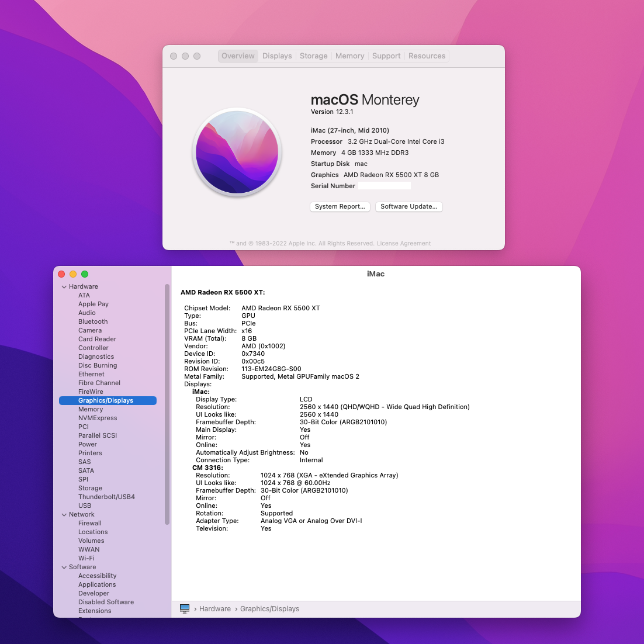Go to the Support tab
This screenshot has height=644, width=644.
point(386,56)
